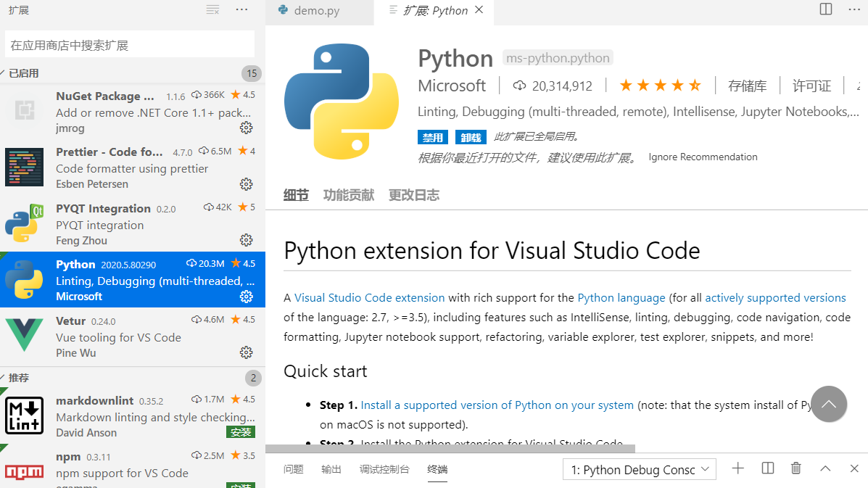This screenshot has height=488, width=868.
Task: Install the markdownlint extension
Action: pyautogui.click(x=241, y=432)
